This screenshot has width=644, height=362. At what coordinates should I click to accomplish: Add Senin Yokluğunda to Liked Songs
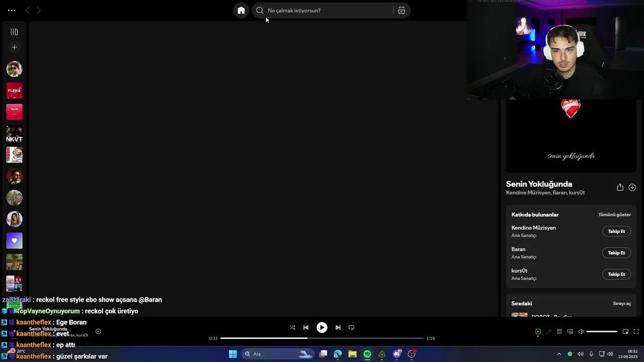click(x=632, y=187)
